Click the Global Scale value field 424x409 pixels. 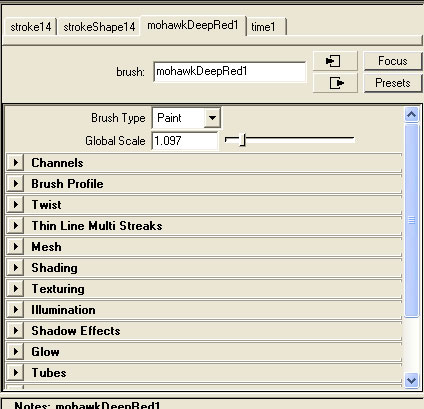point(185,141)
